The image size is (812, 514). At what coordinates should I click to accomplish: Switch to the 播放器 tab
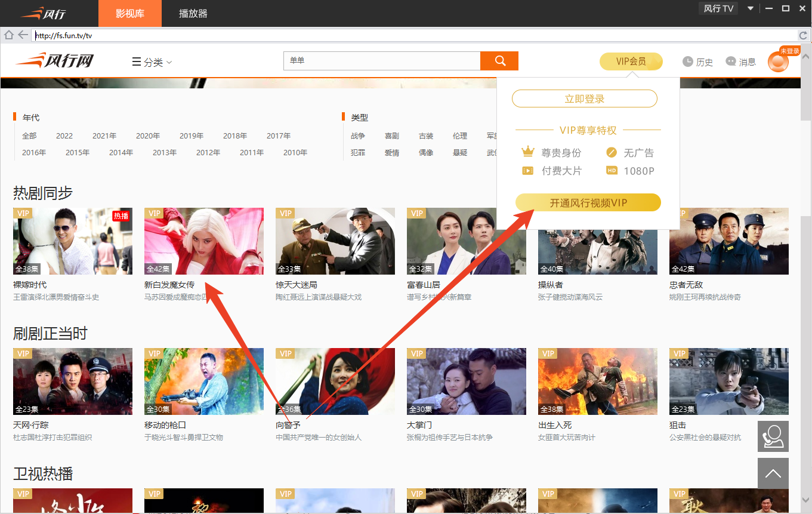tap(193, 13)
